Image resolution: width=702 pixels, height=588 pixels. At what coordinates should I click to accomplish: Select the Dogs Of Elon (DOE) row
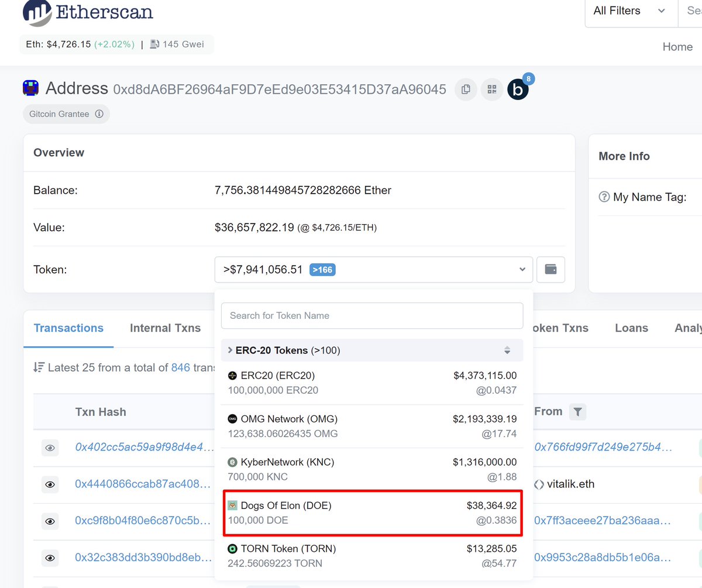tap(372, 513)
